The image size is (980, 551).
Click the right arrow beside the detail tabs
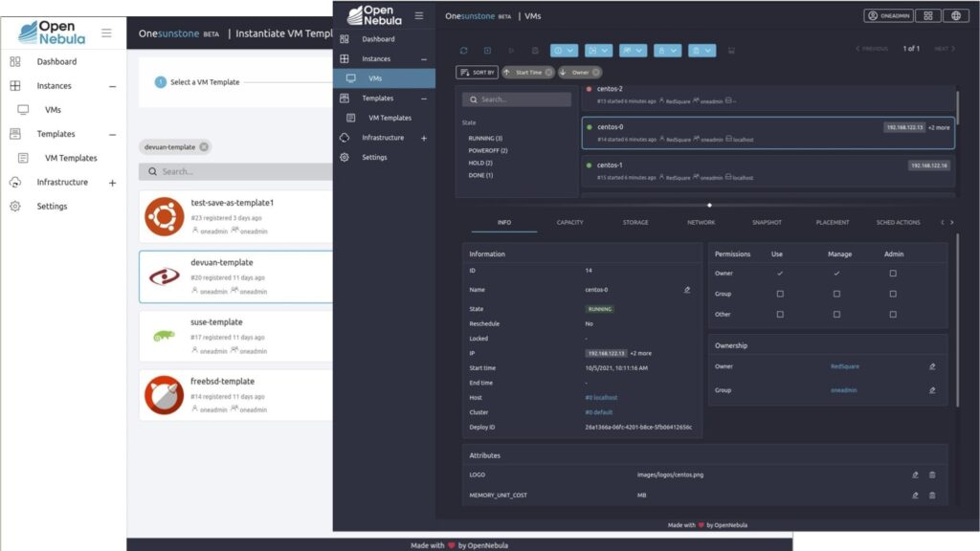tap(952, 222)
